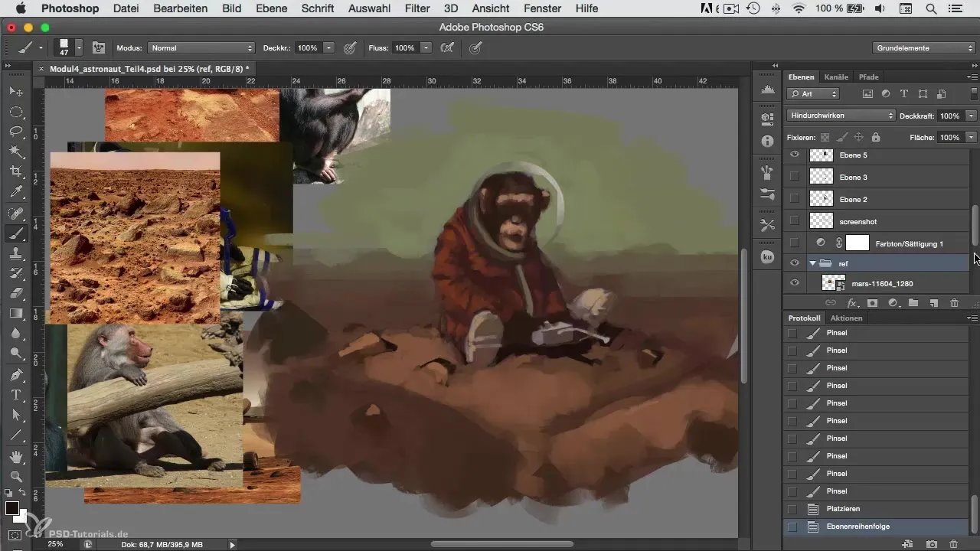Viewport: 980px width, 551px height.
Task: Open Fläche fill dropdown arrow
Action: tap(972, 137)
